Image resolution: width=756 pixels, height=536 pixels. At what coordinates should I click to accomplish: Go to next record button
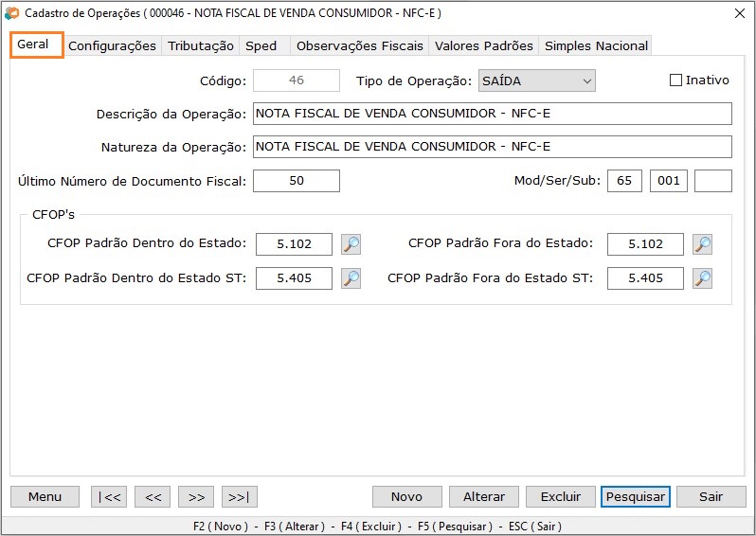pyautogui.click(x=196, y=497)
